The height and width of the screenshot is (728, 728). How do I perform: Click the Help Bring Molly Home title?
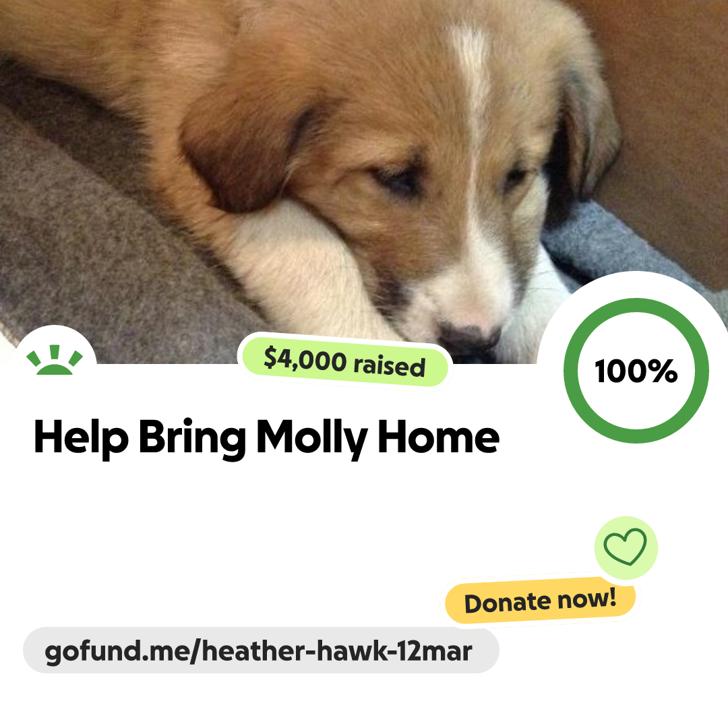coord(266,437)
